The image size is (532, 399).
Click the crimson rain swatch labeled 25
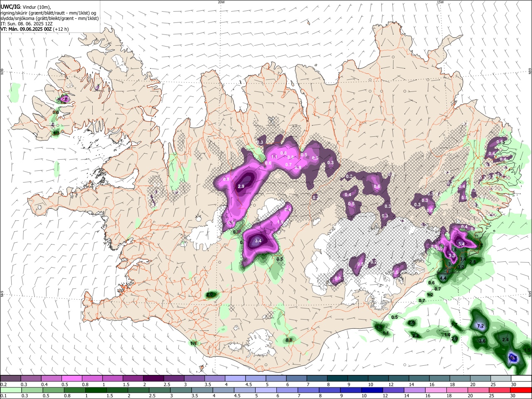pos(500,390)
